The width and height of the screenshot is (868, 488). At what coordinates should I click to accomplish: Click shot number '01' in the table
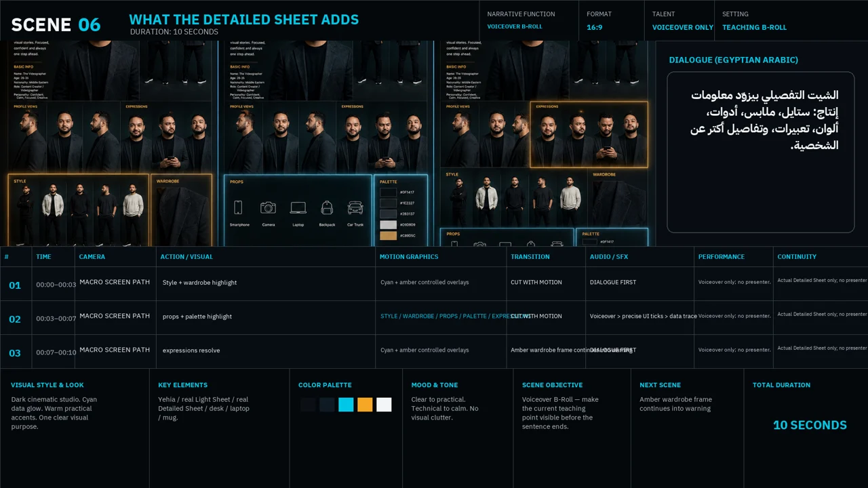pos(15,285)
